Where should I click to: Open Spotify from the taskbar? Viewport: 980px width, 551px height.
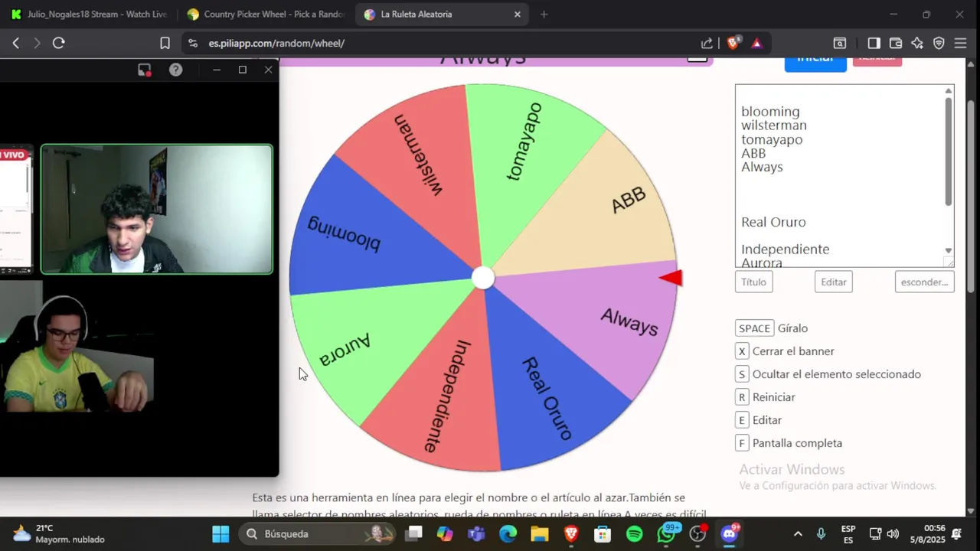[x=635, y=533]
